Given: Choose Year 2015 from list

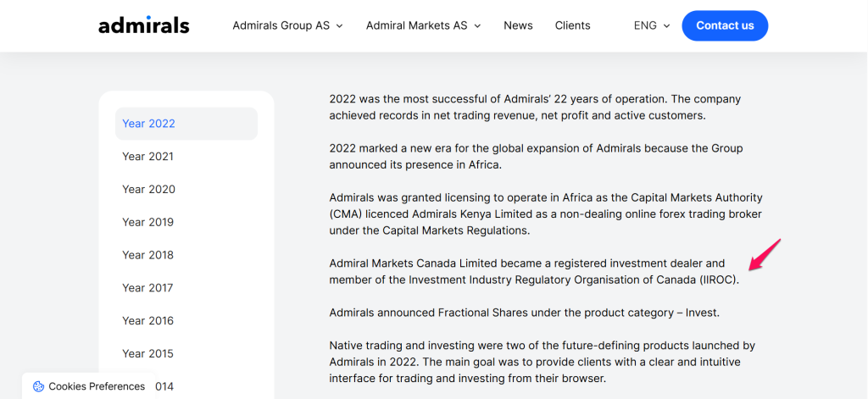Looking at the screenshot, I should (x=147, y=354).
